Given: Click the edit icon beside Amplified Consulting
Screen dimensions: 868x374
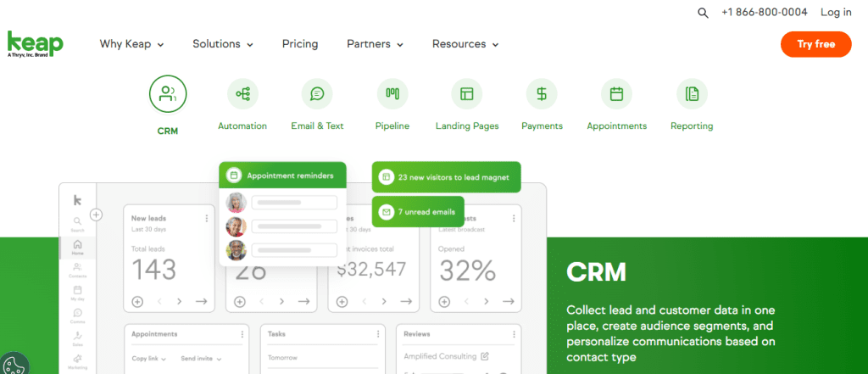Looking at the screenshot, I should [485, 355].
